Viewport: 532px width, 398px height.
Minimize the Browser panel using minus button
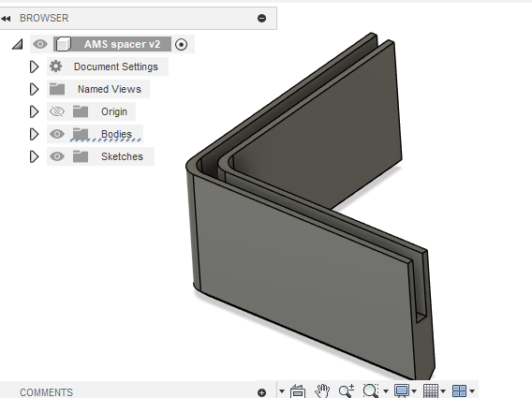(261, 19)
